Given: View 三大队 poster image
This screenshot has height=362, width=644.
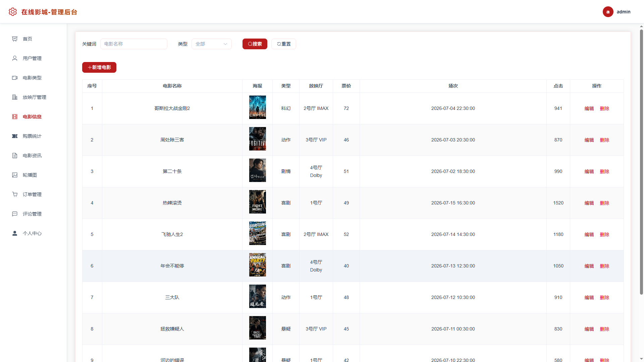Looking at the screenshot, I should point(258,296).
